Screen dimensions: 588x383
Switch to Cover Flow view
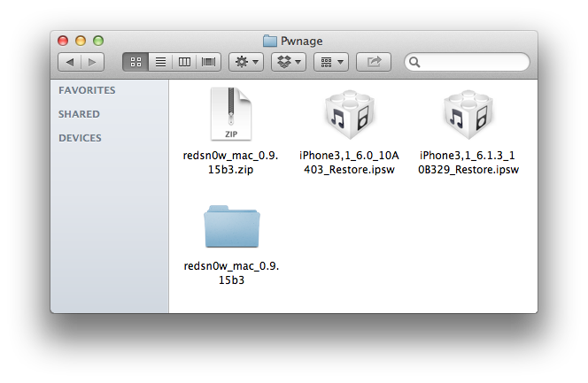click(x=208, y=62)
